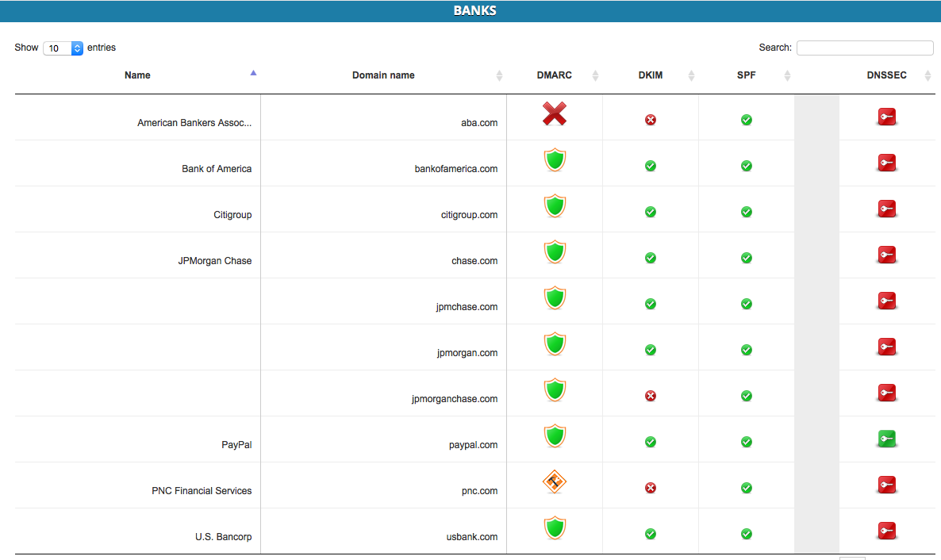Image resolution: width=941 pixels, height=560 pixels.
Task: Click the green shield DMARC icon for bankofamerica.com
Action: (x=555, y=159)
